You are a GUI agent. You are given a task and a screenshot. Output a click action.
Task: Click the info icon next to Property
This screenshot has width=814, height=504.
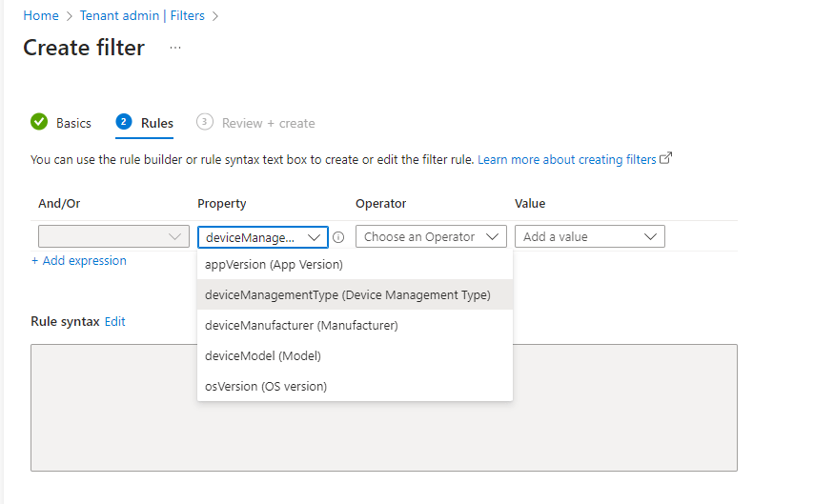point(338,237)
